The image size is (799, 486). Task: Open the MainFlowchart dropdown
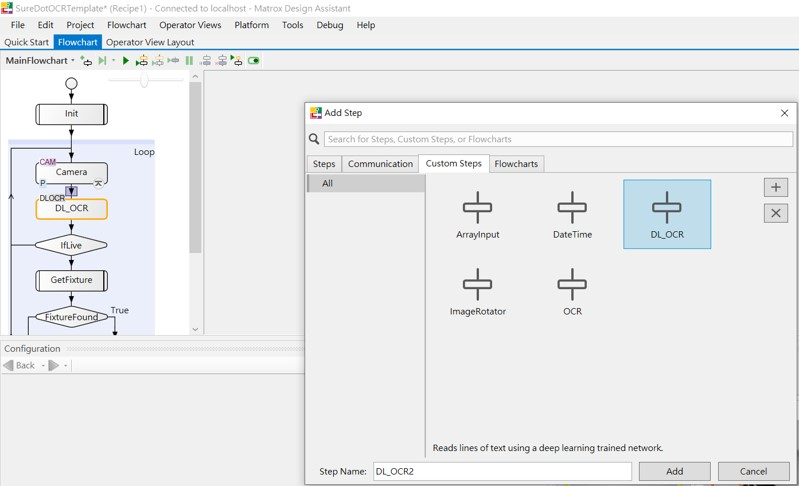pos(40,61)
